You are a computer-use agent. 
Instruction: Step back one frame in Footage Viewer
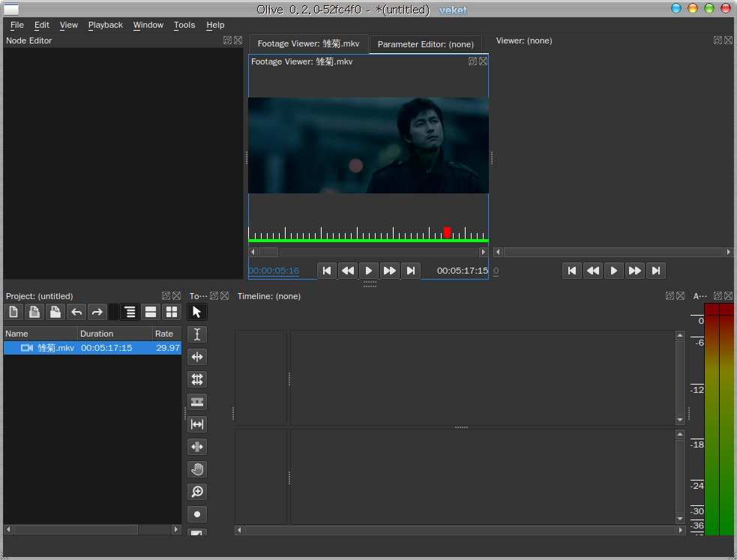pos(348,271)
